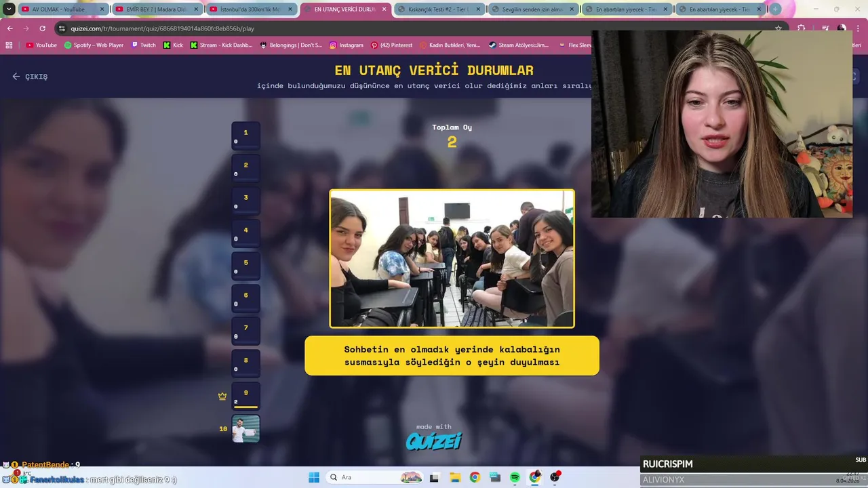The width and height of the screenshot is (868, 488).
Task: Select rank slot 3
Action: pyautogui.click(x=245, y=201)
